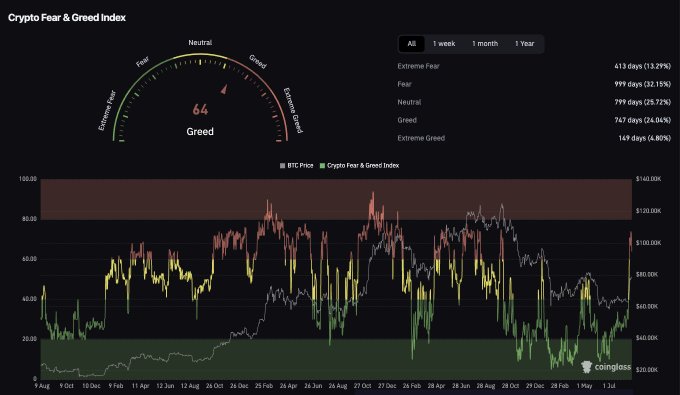The image size is (680, 395).
Task: Click the Extreme Greed stats row label
Action: click(421, 138)
